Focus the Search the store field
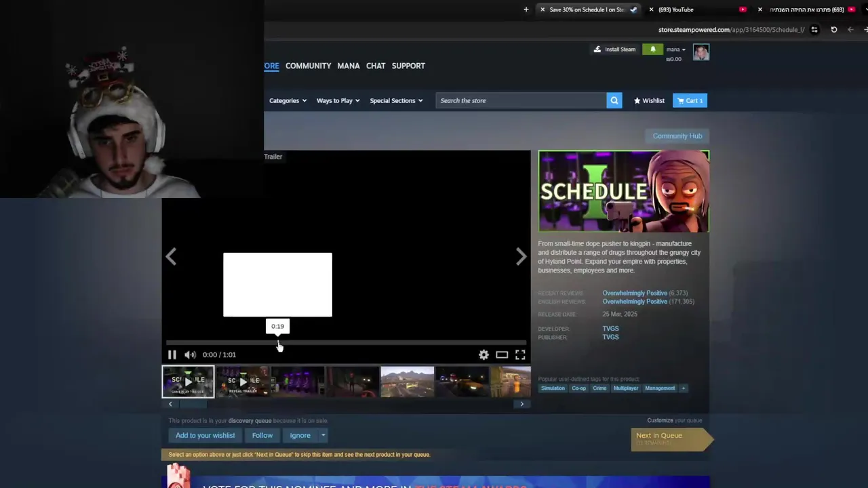The image size is (868, 488). (x=521, y=100)
